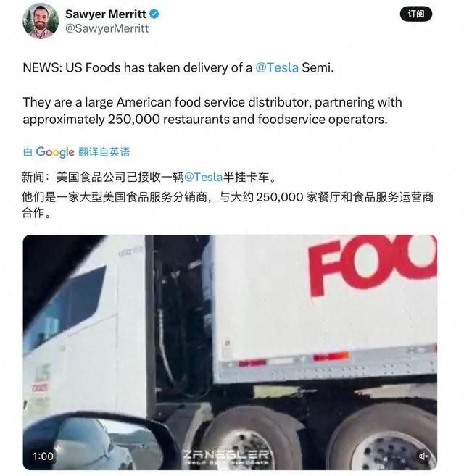Open the Sawyer Merritt display name
Image resolution: width=464 pixels, height=476 pixels.
pos(106,14)
